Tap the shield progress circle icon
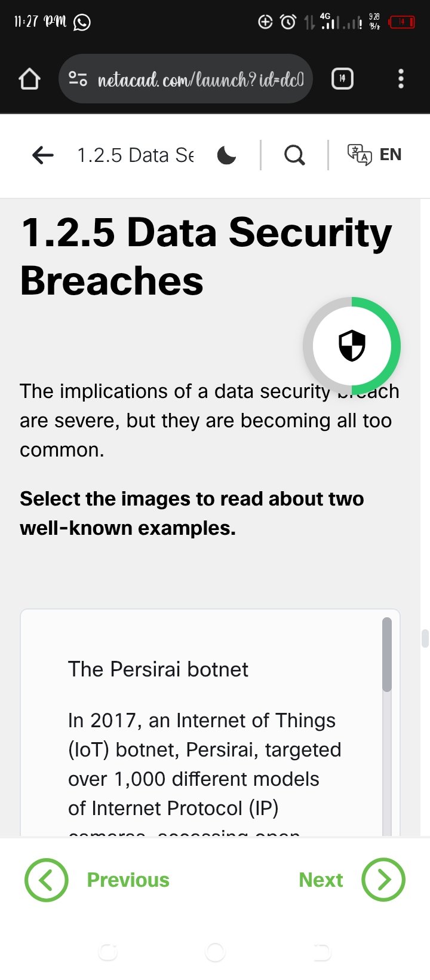Screen dimensions: 430x980 click(x=352, y=345)
